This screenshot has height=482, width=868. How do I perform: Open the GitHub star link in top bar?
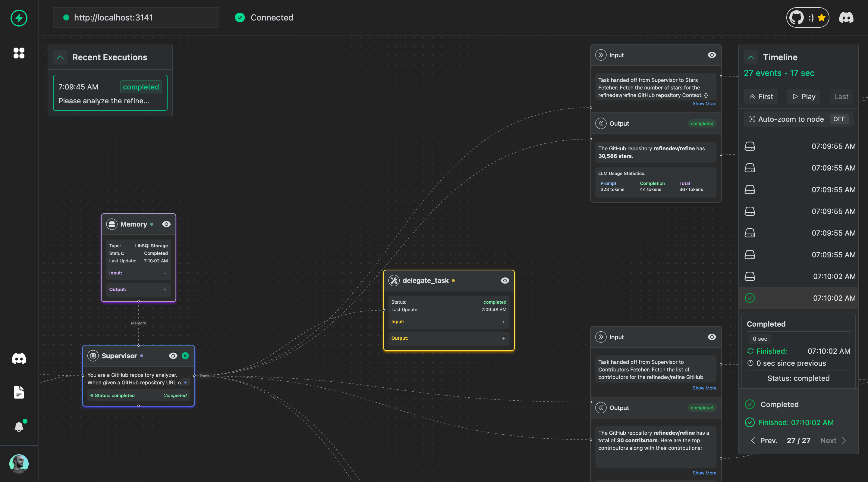(807, 17)
